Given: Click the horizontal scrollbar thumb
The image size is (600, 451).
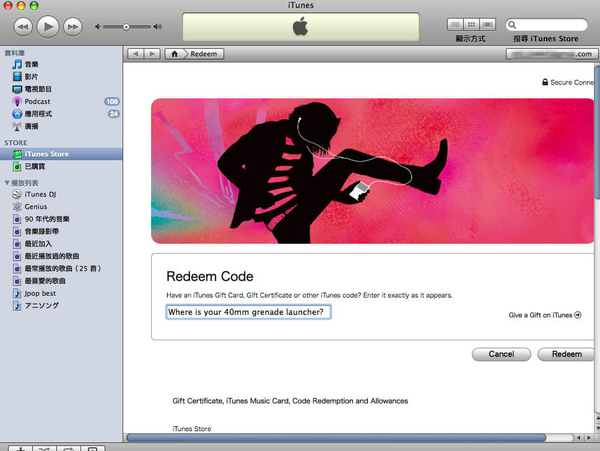Looking at the screenshot, I should coord(336,438).
